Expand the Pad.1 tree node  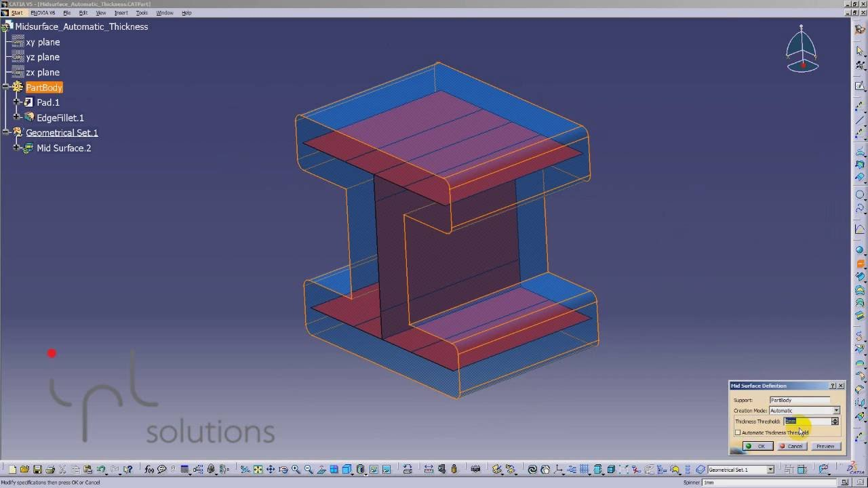click(x=16, y=102)
